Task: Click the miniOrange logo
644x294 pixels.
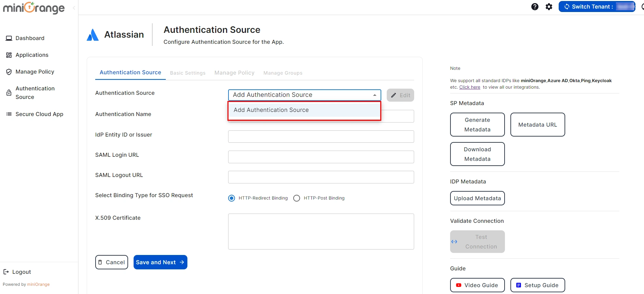Action: pyautogui.click(x=34, y=8)
